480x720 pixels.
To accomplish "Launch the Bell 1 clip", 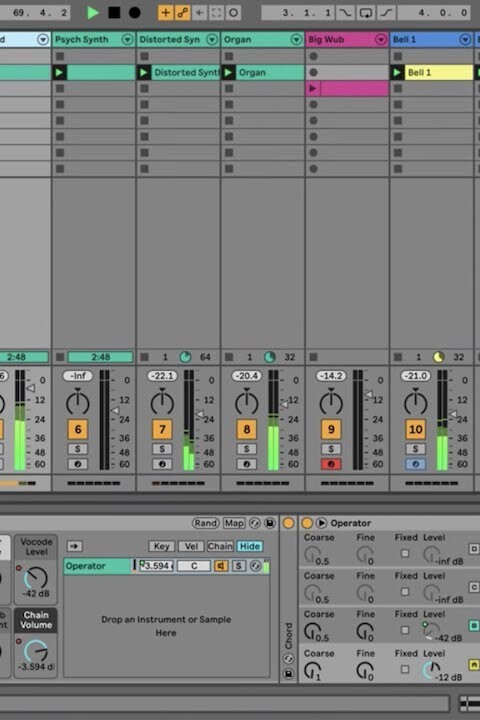I will coord(397,73).
